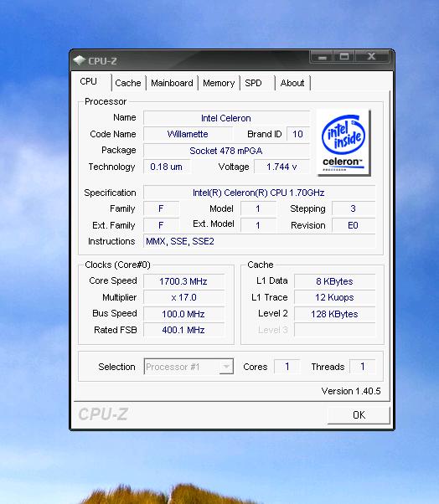The height and width of the screenshot is (504, 439).
Task: Switch to the CPU tab
Action: pos(91,82)
